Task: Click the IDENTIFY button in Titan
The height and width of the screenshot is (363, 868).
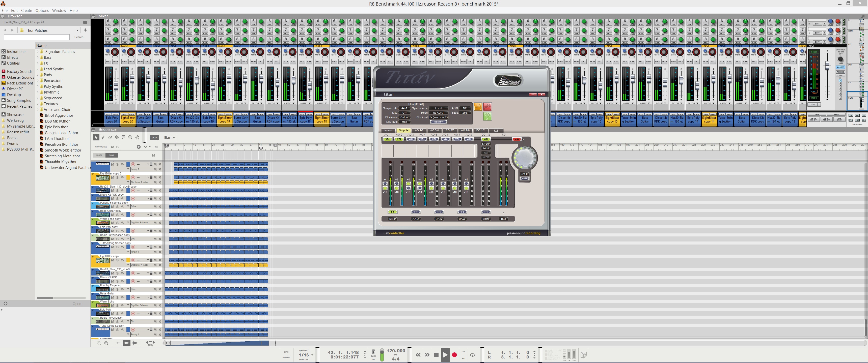Action: [438, 122]
